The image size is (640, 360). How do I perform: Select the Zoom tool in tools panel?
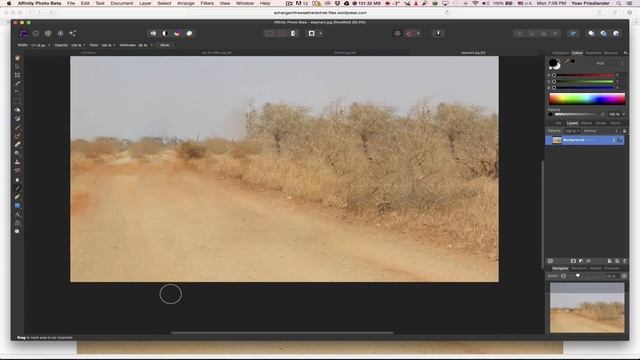coord(17,231)
